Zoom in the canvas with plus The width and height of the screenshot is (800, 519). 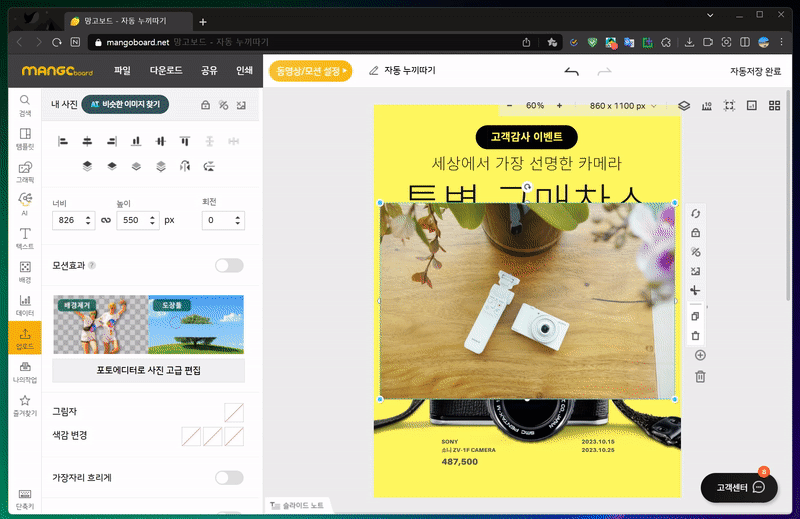pos(559,106)
